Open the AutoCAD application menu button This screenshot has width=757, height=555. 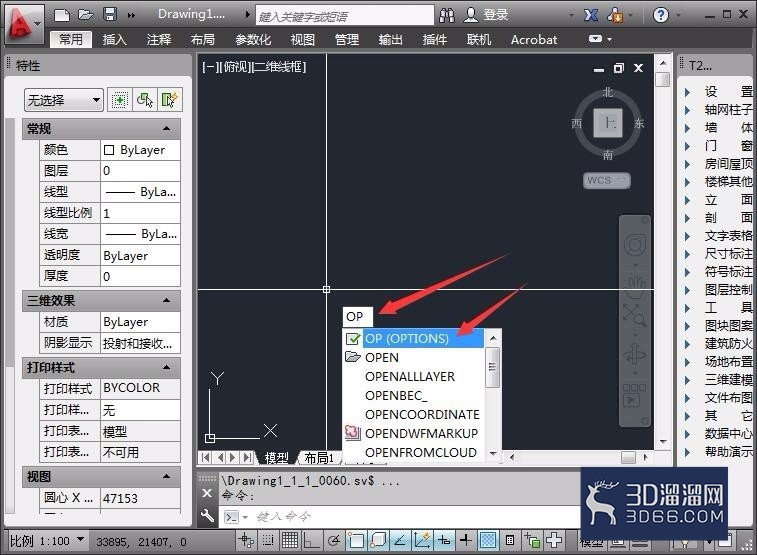pyautogui.click(x=23, y=24)
